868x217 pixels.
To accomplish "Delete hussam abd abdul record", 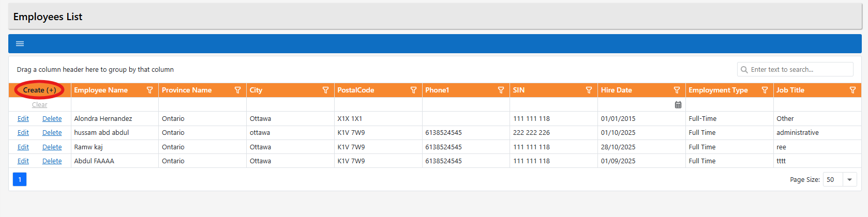I will [52, 132].
